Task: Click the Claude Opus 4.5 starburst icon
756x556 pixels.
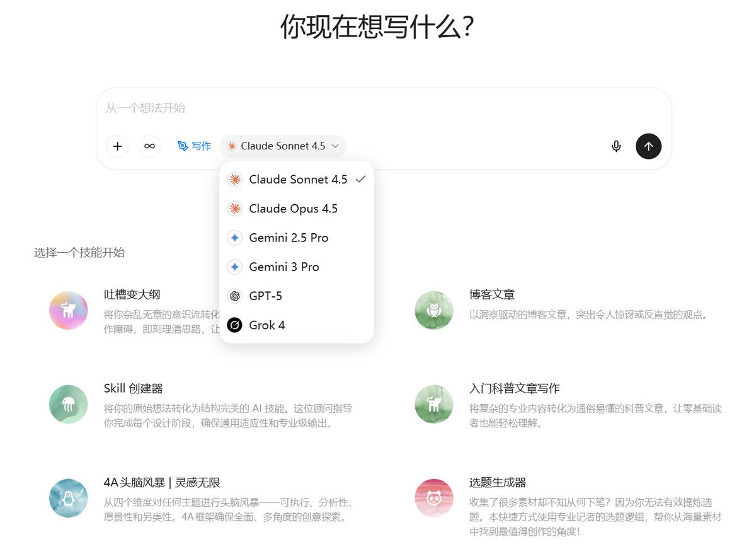Action: [234, 209]
